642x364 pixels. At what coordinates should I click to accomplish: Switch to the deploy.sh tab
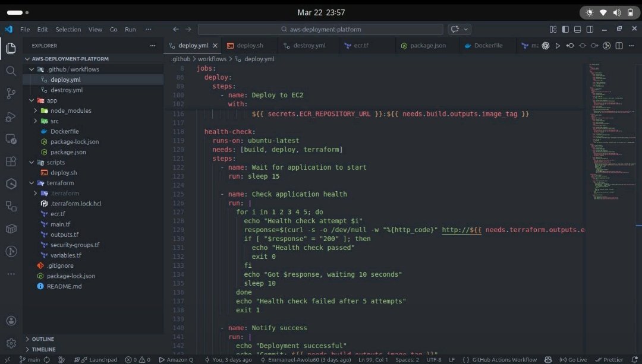[250, 46]
